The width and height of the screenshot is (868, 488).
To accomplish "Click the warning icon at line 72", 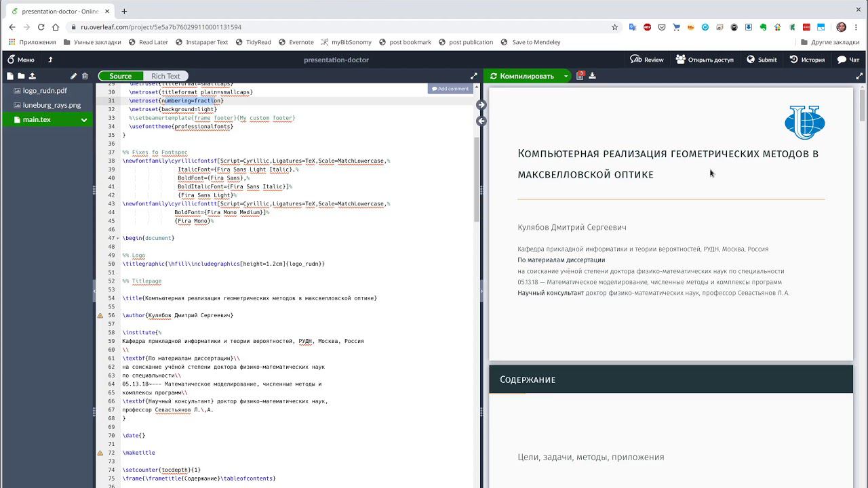I will click(100, 453).
